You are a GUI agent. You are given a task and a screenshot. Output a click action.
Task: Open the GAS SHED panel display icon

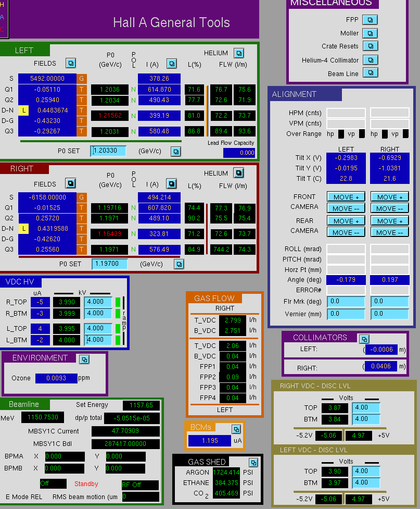point(253,463)
